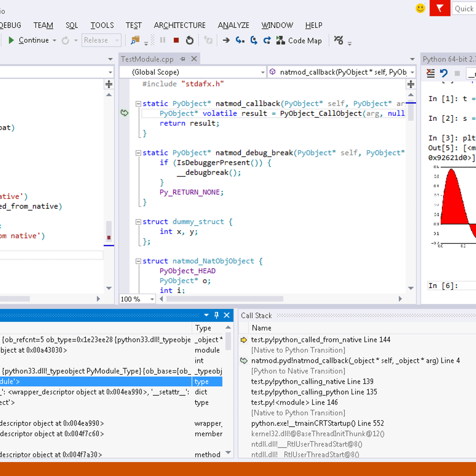Open the Release configuration dropdown
The image size is (476, 476).
point(117,40)
